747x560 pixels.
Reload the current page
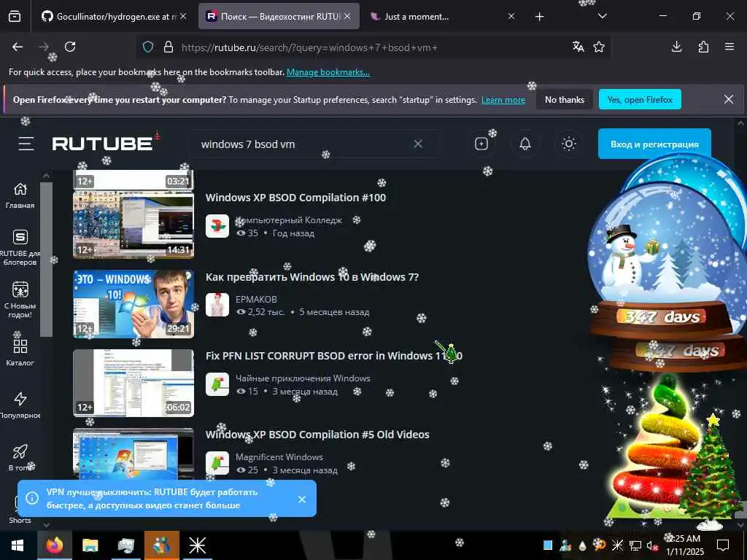click(x=70, y=47)
